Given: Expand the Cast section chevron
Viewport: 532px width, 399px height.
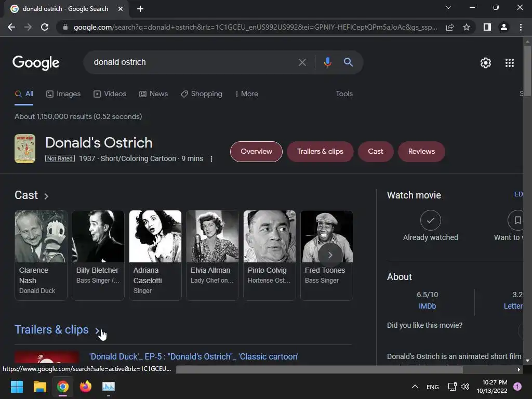Looking at the screenshot, I should coord(46,196).
